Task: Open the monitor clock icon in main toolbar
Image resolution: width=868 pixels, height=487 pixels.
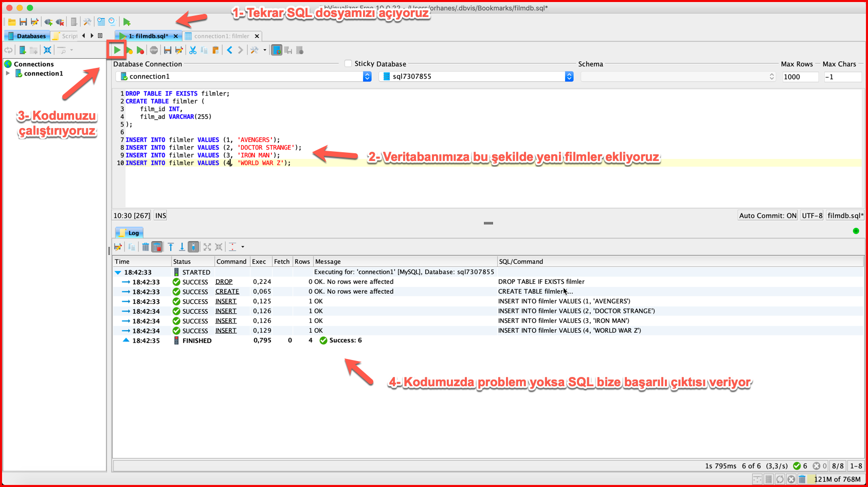Action: pyautogui.click(x=112, y=22)
